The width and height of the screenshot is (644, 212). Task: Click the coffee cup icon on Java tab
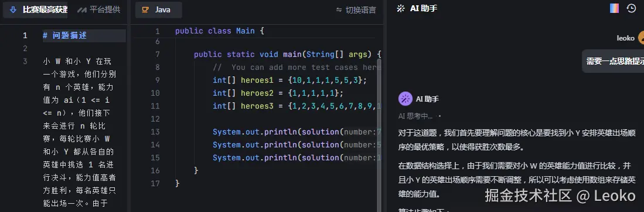pos(145,9)
